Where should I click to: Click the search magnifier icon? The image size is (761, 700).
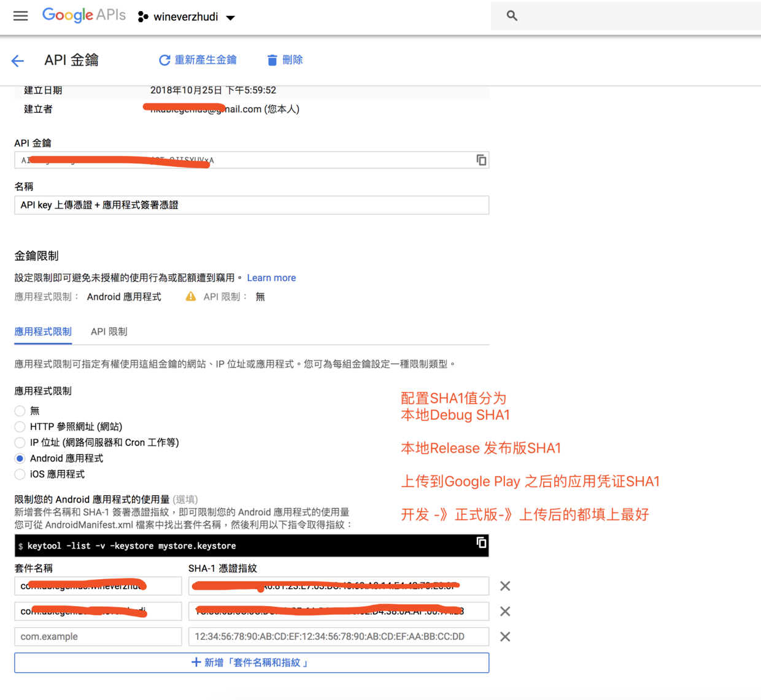coord(512,16)
